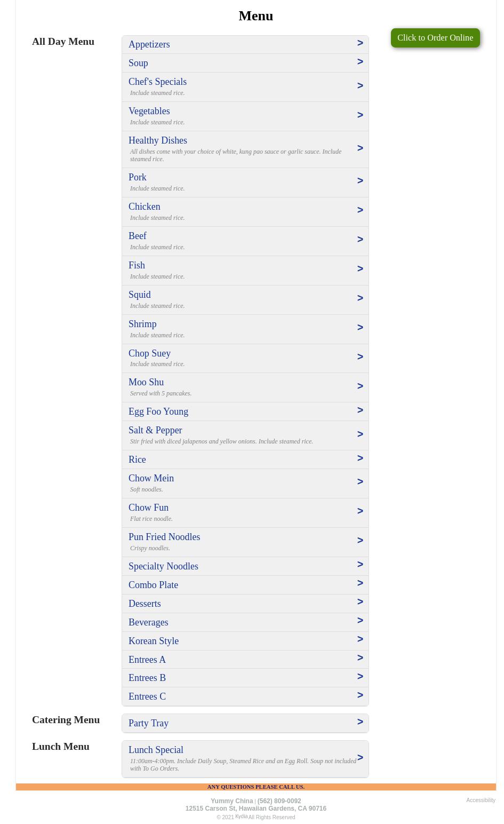The image size is (504, 824).
Task: Open the Pun Fried Noodles category
Action: [164, 537]
